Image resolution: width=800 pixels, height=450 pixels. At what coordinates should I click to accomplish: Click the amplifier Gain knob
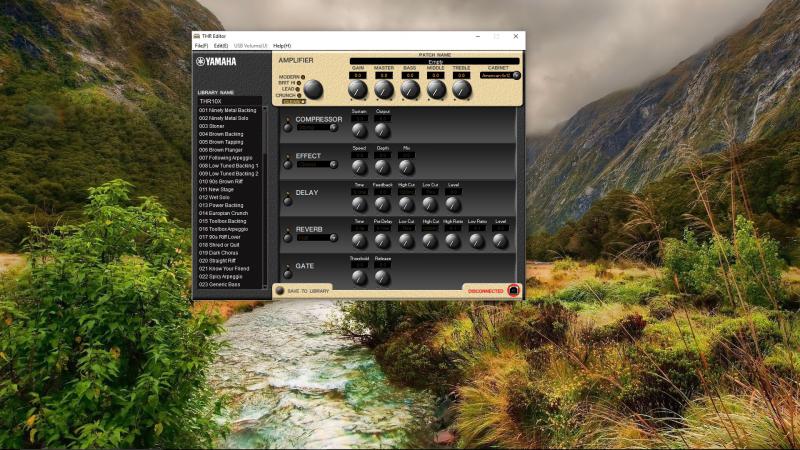pyautogui.click(x=358, y=90)
